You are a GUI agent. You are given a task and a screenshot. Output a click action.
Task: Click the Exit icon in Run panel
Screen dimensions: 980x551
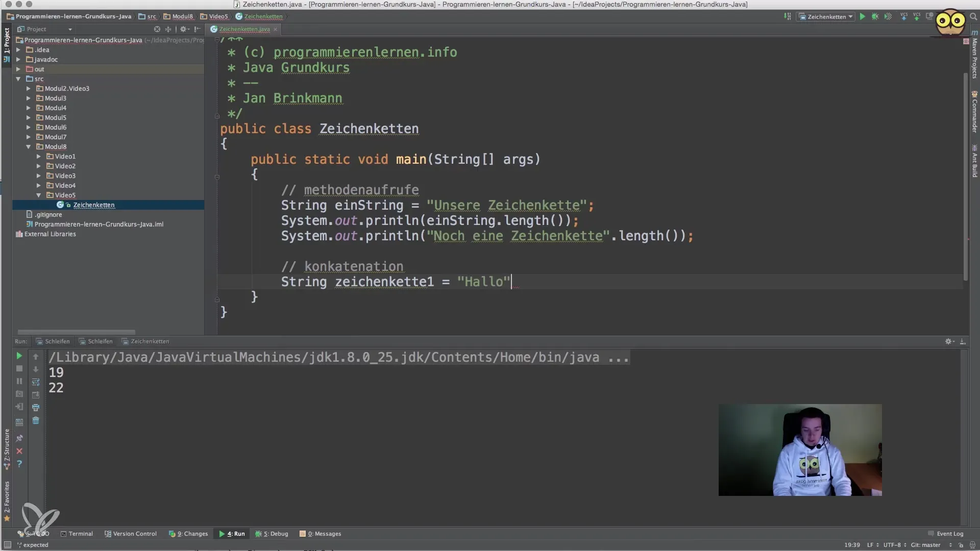(x=19, y=407)
